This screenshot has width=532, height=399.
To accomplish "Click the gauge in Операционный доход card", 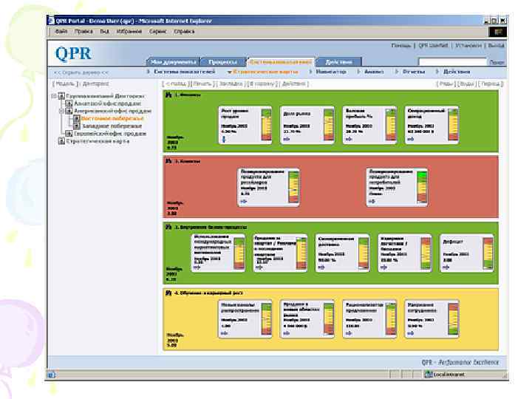I will tap(453, 125).
